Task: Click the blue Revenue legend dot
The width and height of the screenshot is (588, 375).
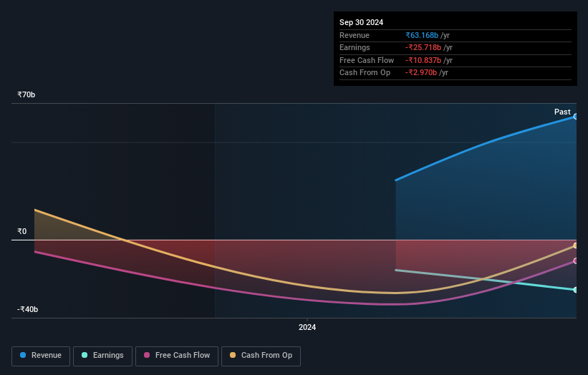Action: pos(23,355)
